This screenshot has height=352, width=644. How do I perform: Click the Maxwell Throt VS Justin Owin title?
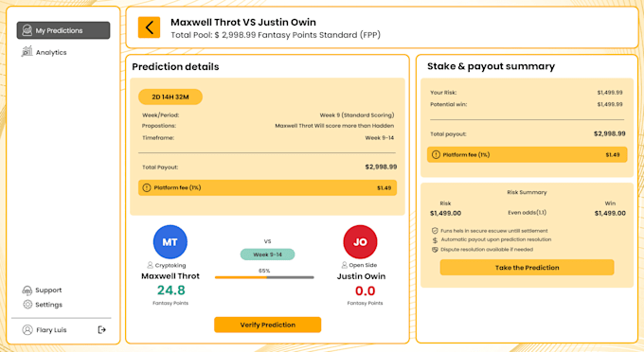(x=243, y=22)
